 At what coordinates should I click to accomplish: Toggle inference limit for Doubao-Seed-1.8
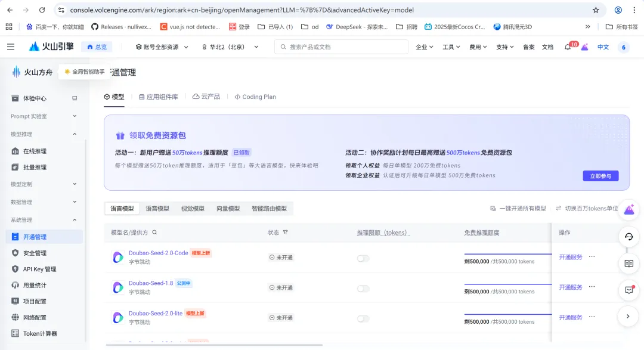coord(363,289)
